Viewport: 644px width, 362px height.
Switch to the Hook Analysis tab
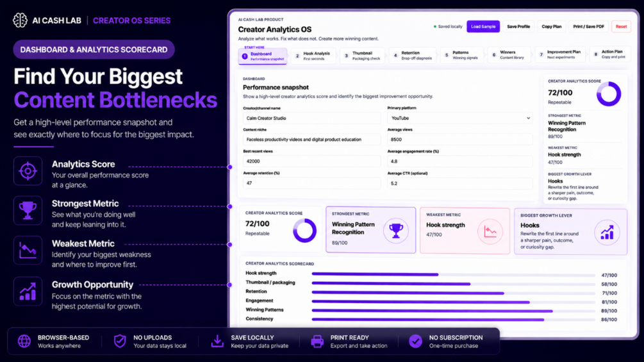pyautogui.click(x=313, y=56)
